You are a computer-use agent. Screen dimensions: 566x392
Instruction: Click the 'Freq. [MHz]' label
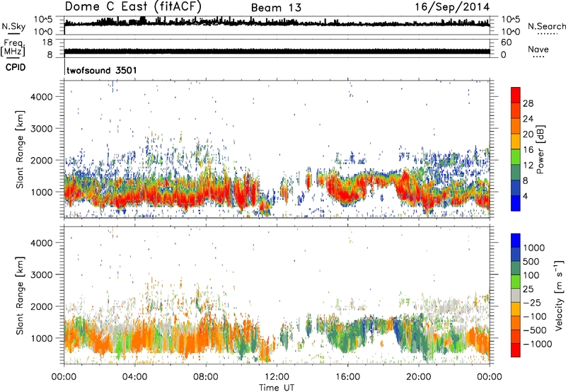pyautogui.click(x=13, y=47)
